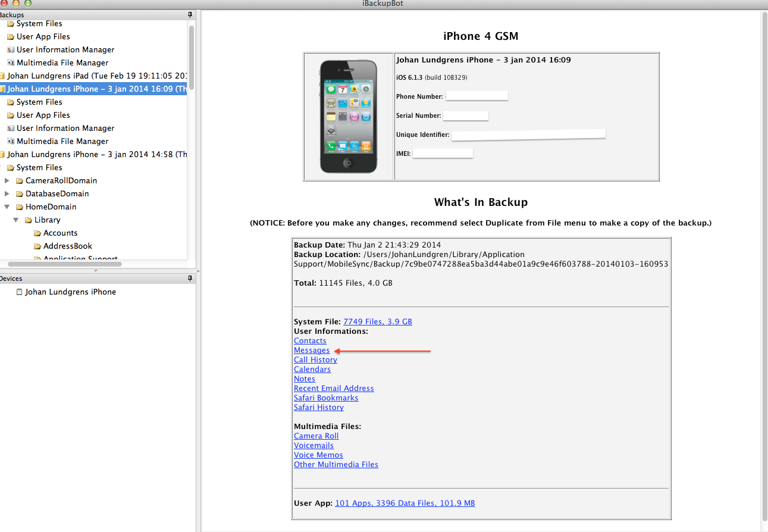Open the Other Multimedia Files link

tap(336, 464)
